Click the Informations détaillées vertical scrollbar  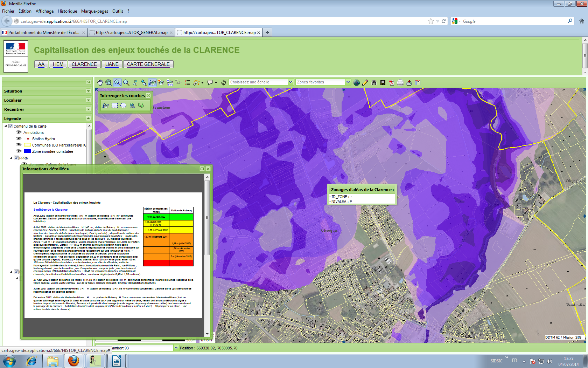[207, 217]
